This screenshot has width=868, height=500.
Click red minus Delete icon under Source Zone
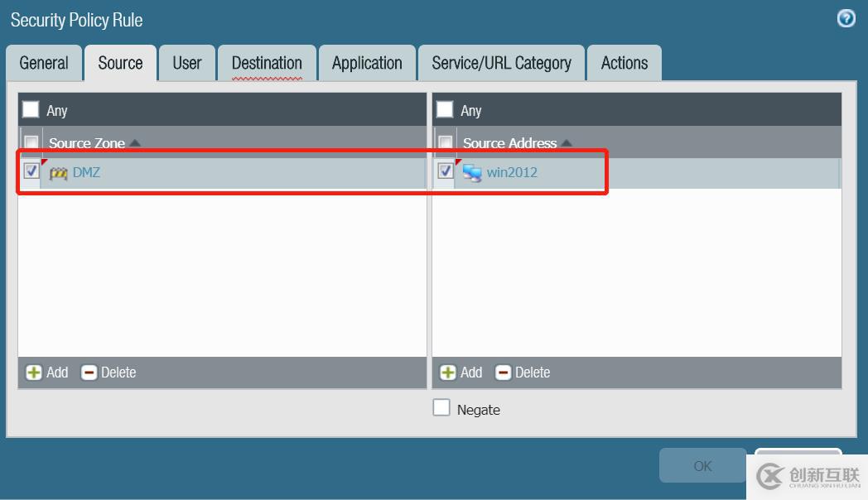[x=89, y=373]
